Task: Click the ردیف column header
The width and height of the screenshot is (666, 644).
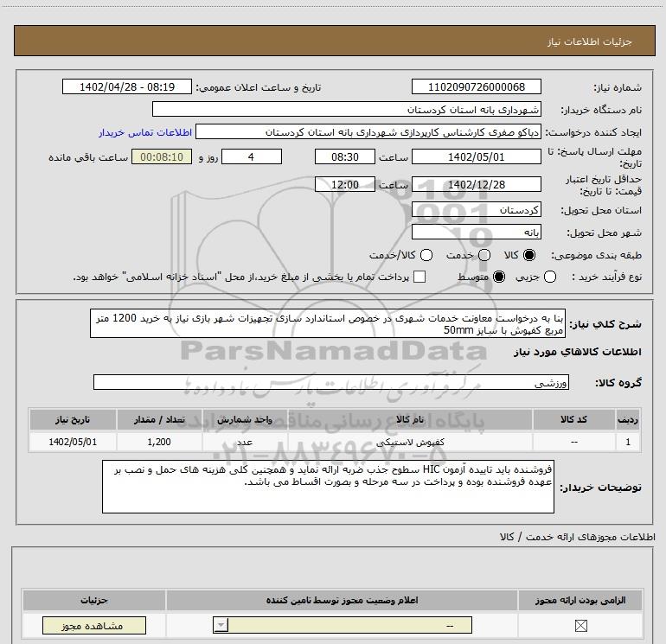Action: coord(628,419)
